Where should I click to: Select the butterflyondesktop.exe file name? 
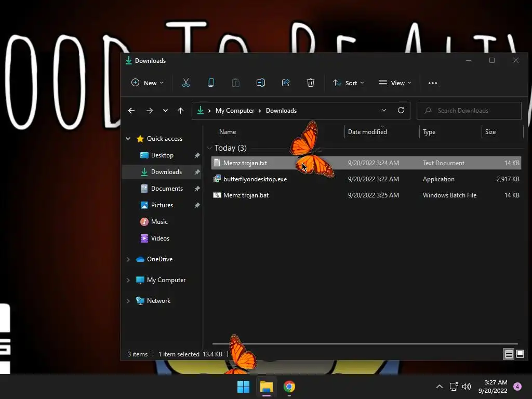[x=255, y=179]
